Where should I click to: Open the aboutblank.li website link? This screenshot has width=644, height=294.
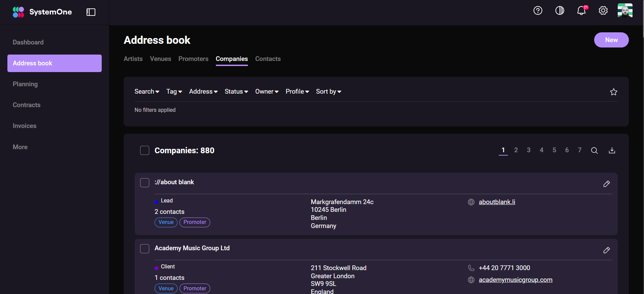[497, 202]
